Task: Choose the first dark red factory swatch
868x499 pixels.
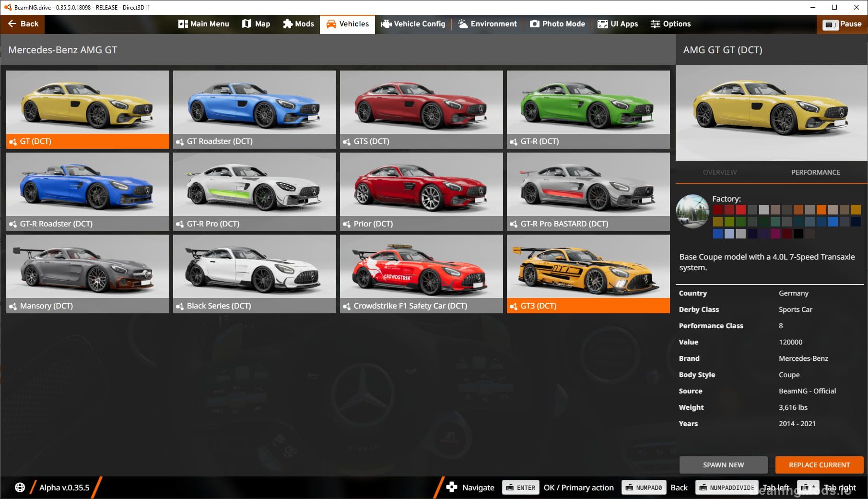Action: (x=718, y=210)
